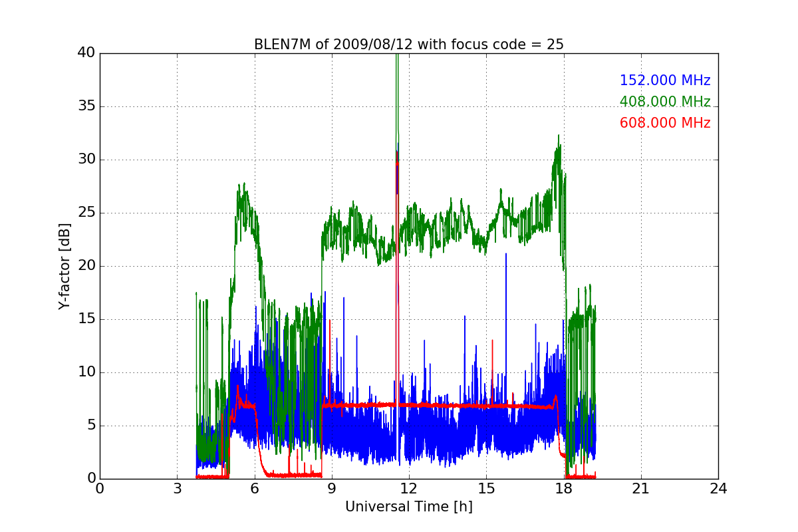Click y-axis tick label 40
The width and height of the screenshot is (798, 532).
[x=86, y=53]
